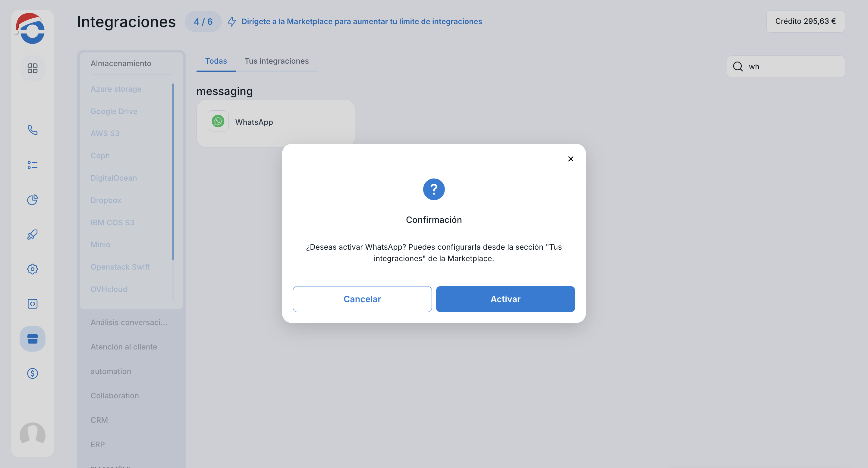868x468 pixels.
Task: Click the storage list scrollbar
Action: coord(173,172)
